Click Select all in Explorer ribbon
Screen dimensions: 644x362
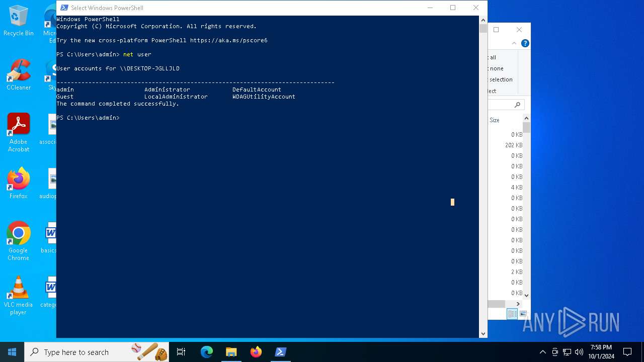[x=493, y=57]
